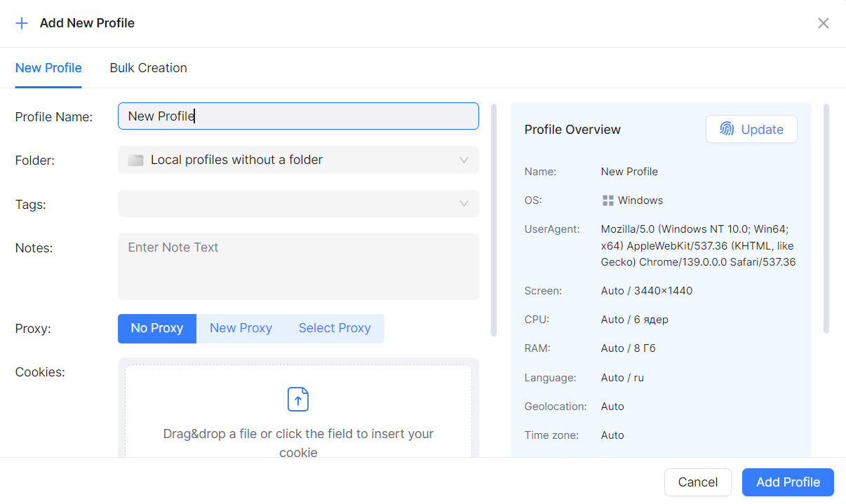Close the Add New Profile dialog
Viewport: 846px width, 504px height.
[x=823, y=22]
